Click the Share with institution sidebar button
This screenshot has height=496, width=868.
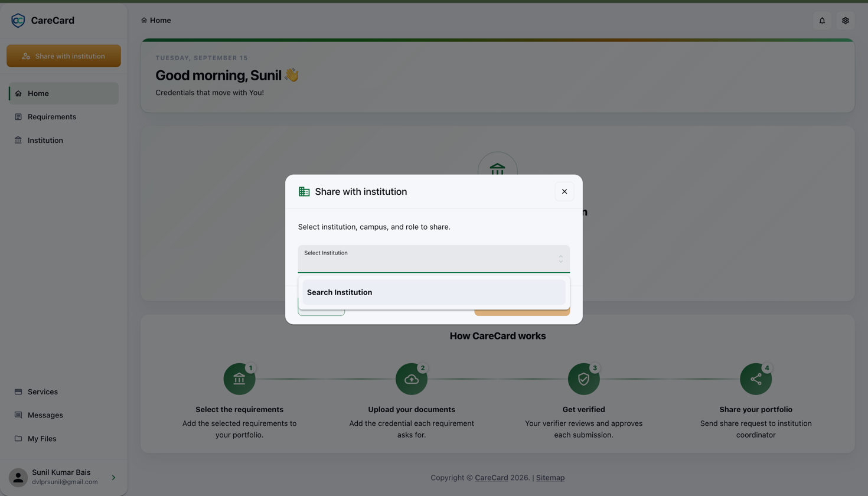[x=64, y=56]
